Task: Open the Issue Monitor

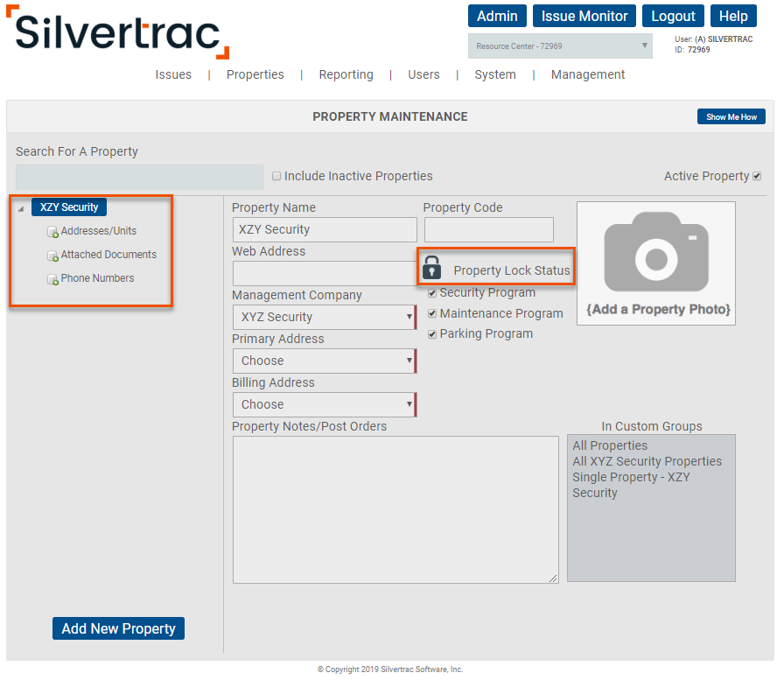Action: tap(584, 16)
